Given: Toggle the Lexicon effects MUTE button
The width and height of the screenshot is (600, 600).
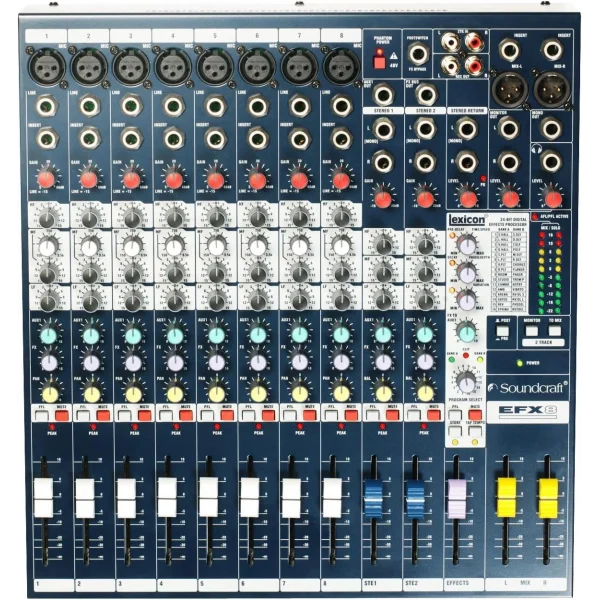Looking at the screenshot, I should point(475,415).
